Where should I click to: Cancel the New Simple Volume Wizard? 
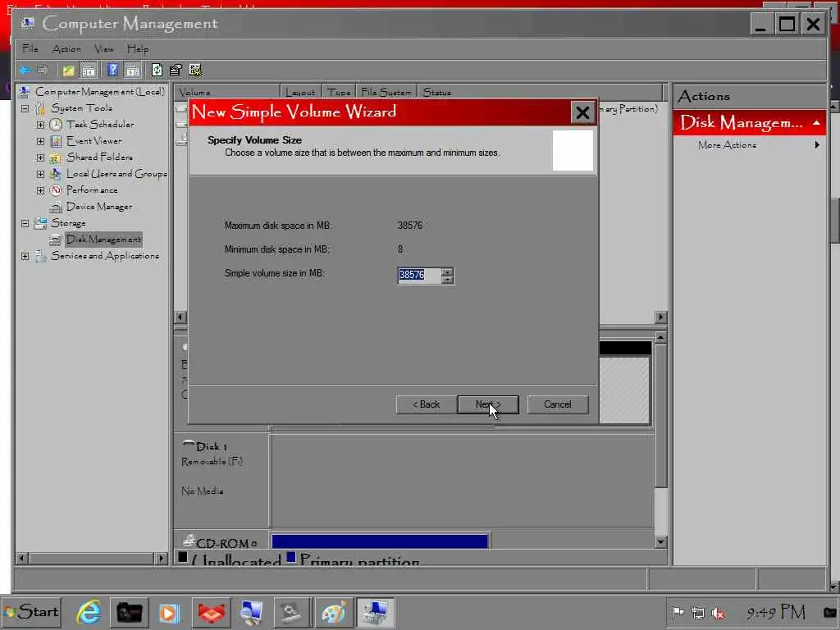coord(558,404)
